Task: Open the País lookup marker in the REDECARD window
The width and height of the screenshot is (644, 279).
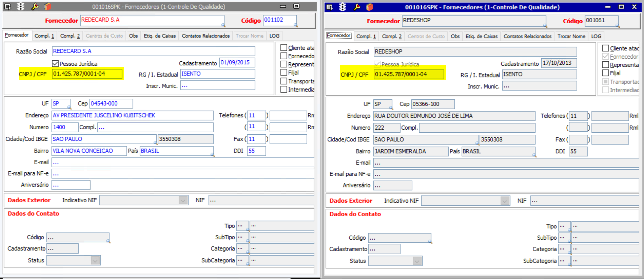Action: click(x=212, y=155)
